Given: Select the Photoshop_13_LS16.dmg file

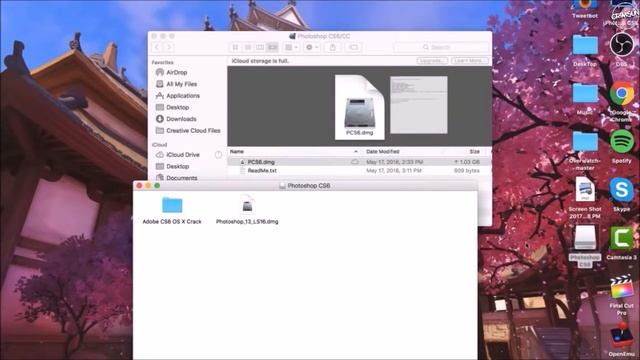Looking at the screenshot, I should (x=247, y=210).
